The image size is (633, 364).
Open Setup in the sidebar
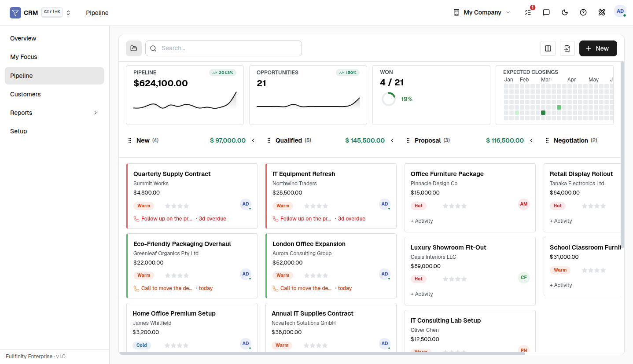[x=55, y=131]
